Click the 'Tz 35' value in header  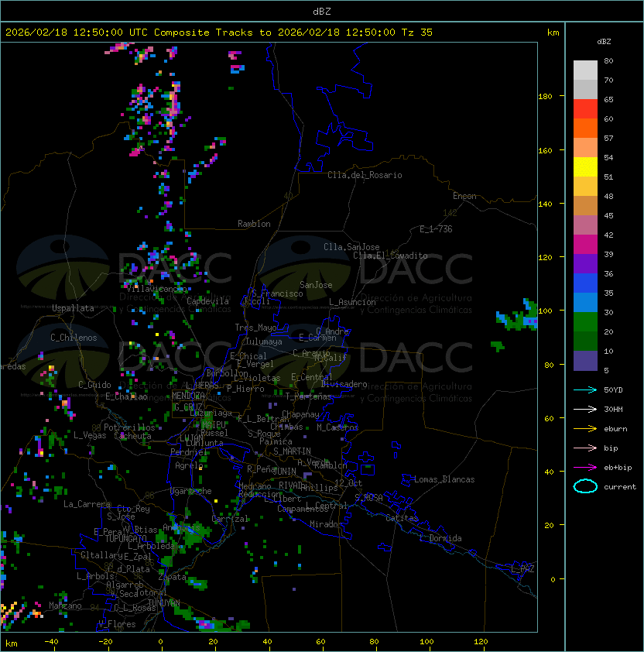[417, 33]
